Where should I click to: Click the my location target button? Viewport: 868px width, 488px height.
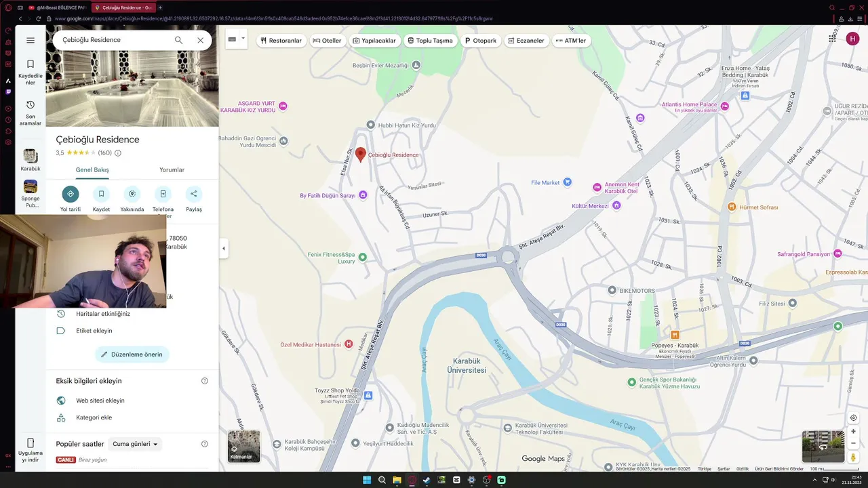coord(853,418)
